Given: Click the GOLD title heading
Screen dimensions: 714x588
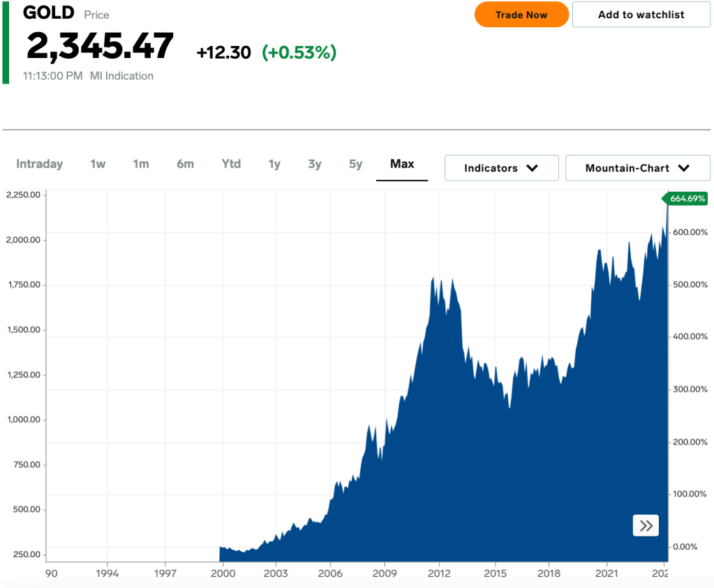Looking at the screenshot, I should coord(49,13).
